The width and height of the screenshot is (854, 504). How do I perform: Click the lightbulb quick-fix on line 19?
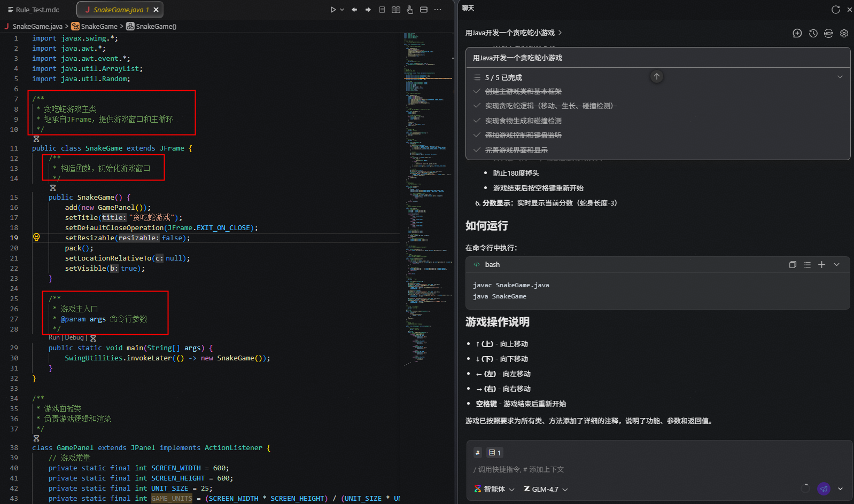(x=36, y=238)
